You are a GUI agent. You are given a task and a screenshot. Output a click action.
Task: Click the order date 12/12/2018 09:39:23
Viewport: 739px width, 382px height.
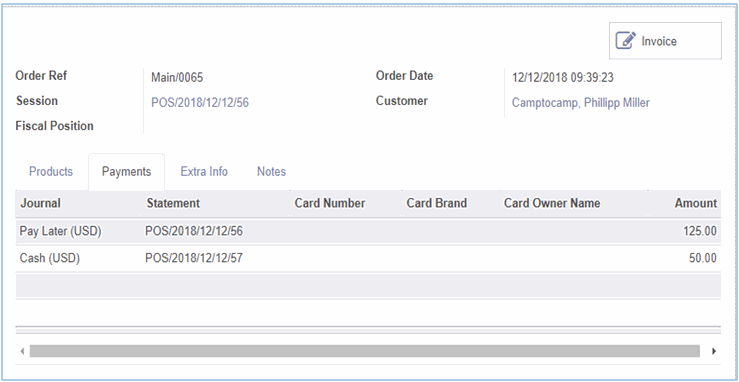(563, 78)
